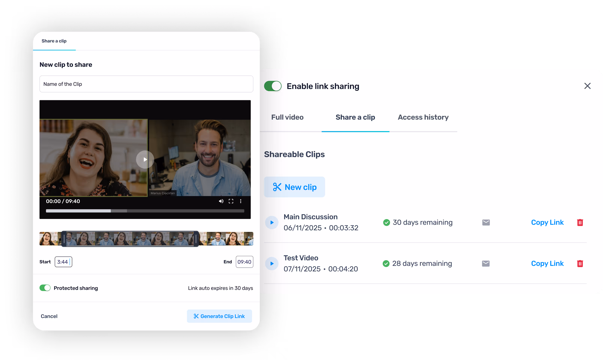603x364 pixels.
Task: Open the video player more options menu
Action: tap(241, 201)
